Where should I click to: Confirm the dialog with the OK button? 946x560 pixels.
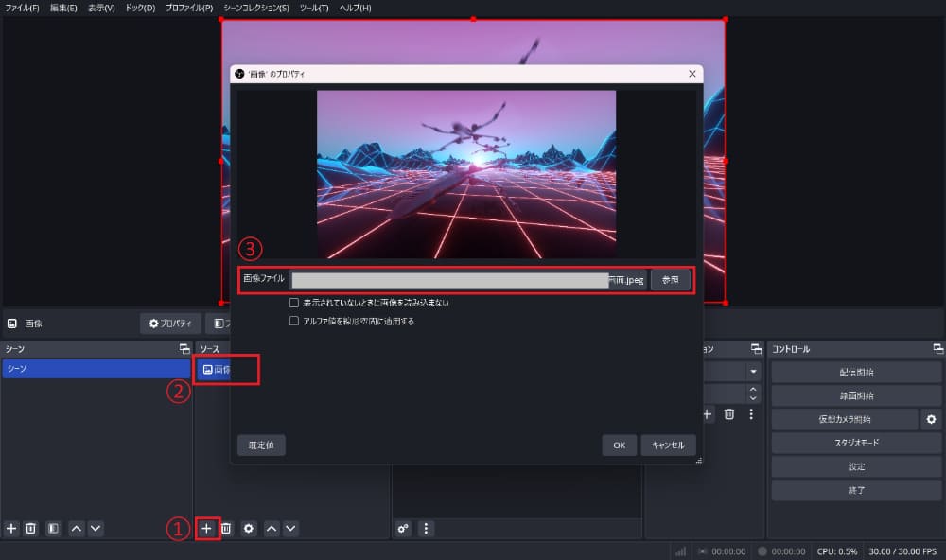(619, 446)
